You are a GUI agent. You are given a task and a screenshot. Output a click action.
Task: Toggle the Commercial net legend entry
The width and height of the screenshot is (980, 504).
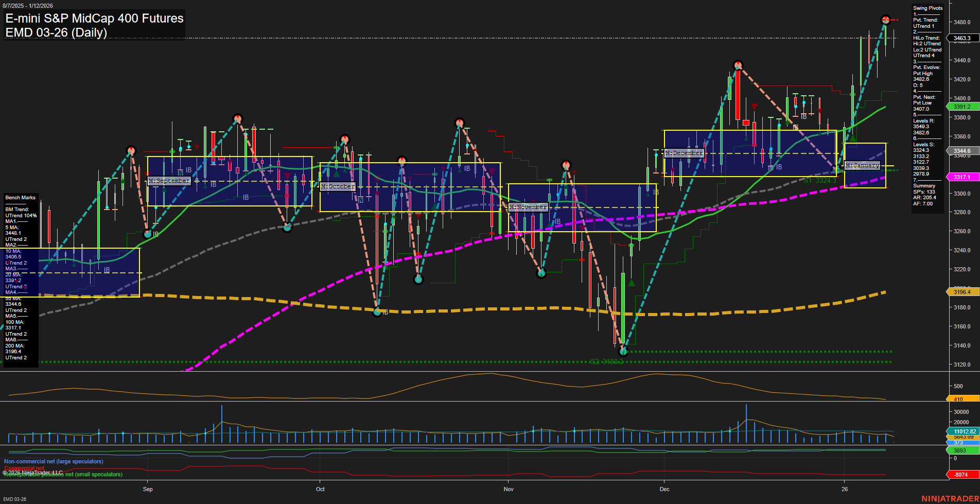tap(23, 468)
